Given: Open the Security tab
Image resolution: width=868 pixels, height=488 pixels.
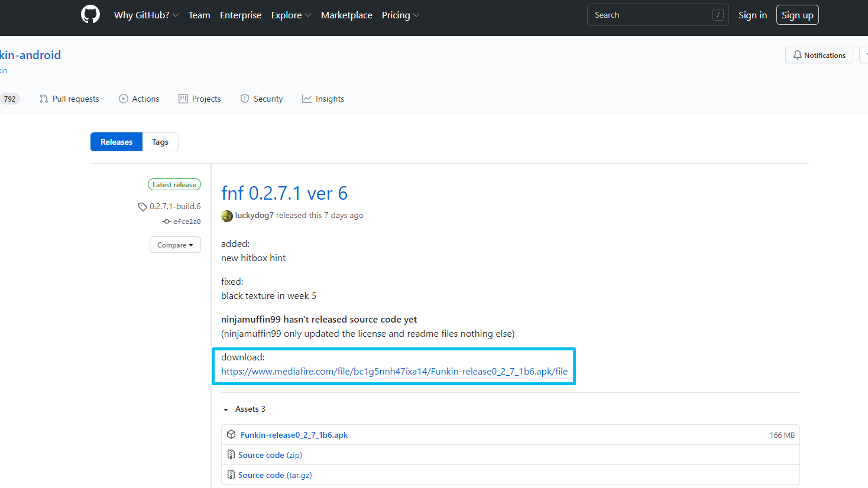Looking at the screenshot, I should tap(261, 99).
